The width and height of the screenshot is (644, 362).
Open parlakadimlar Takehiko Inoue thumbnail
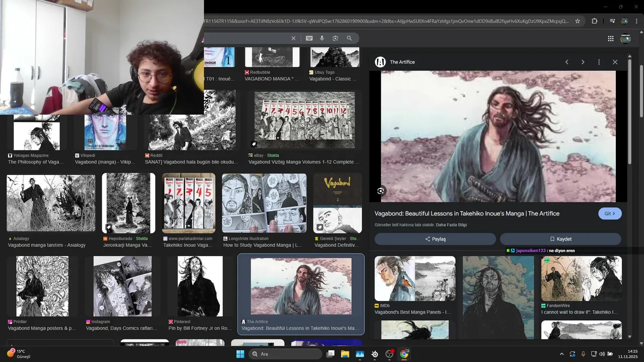point(189,204)
